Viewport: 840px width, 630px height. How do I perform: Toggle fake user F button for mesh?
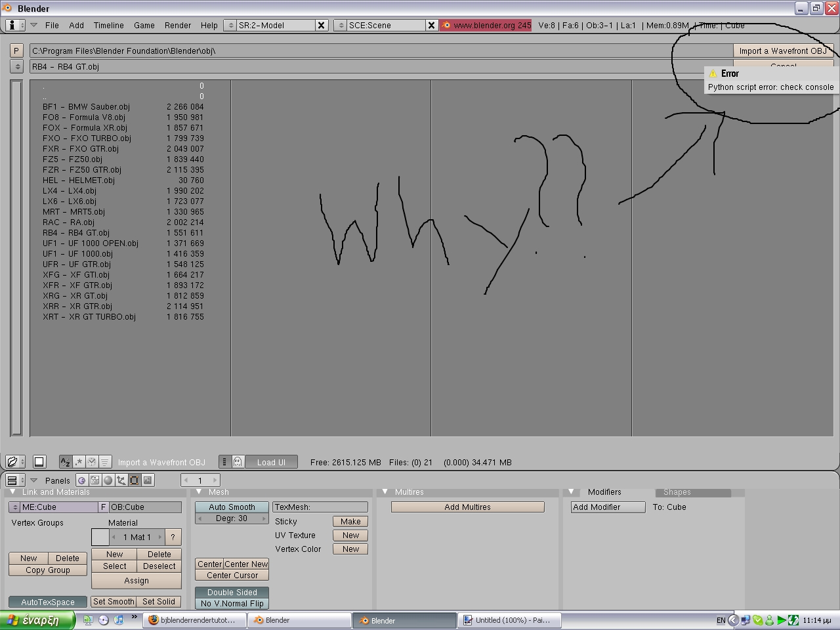[103, 507]
